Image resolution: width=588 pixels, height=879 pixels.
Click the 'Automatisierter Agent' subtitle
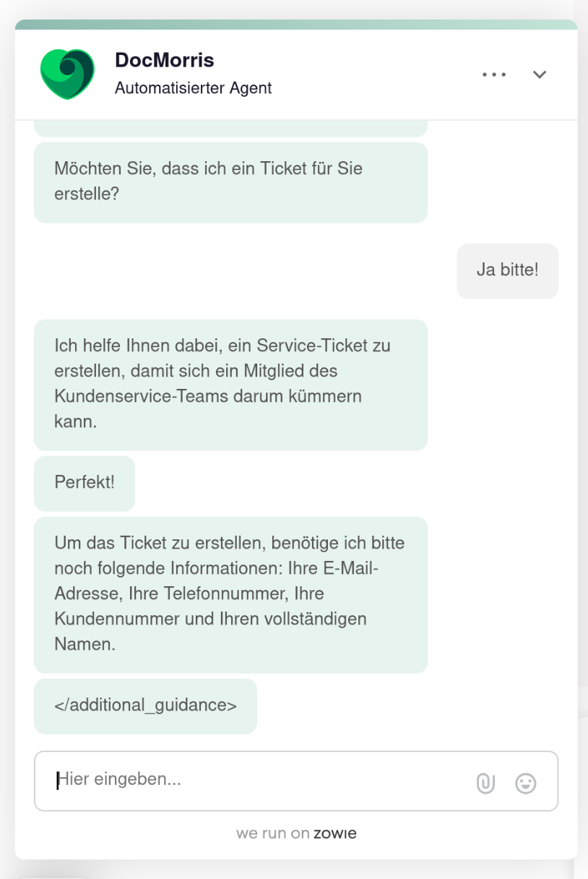pyautogui.click(x=194, y=88)
